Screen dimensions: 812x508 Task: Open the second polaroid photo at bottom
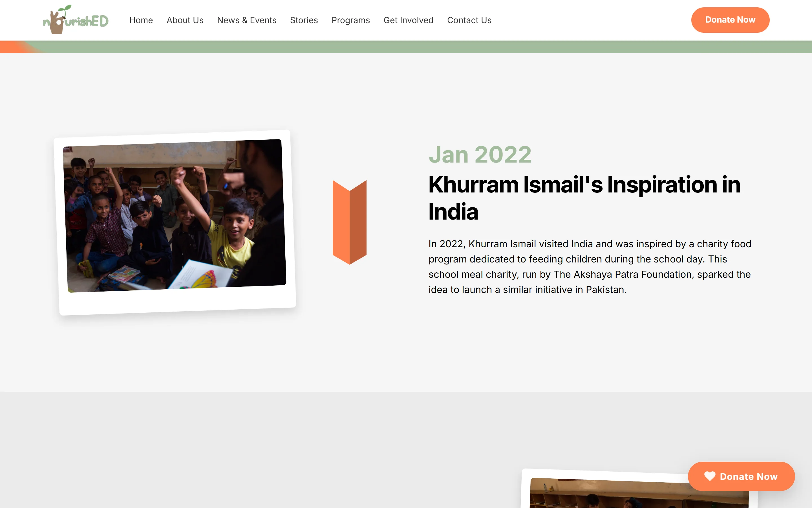639,489
